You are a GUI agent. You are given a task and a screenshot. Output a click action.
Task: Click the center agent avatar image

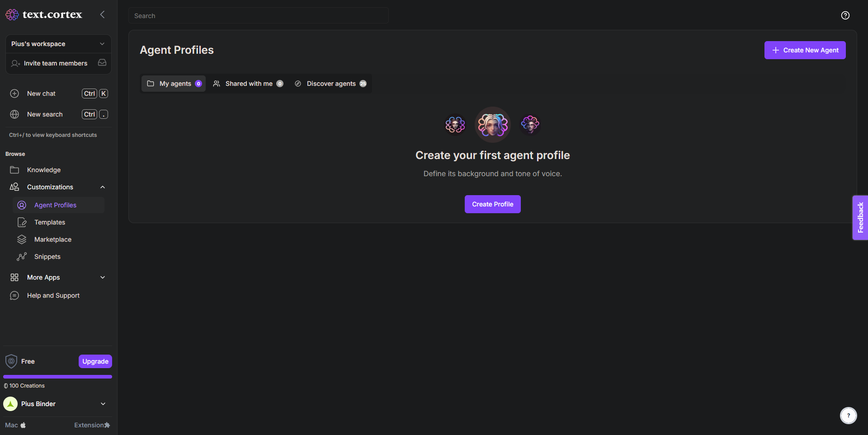coord(492,125)
